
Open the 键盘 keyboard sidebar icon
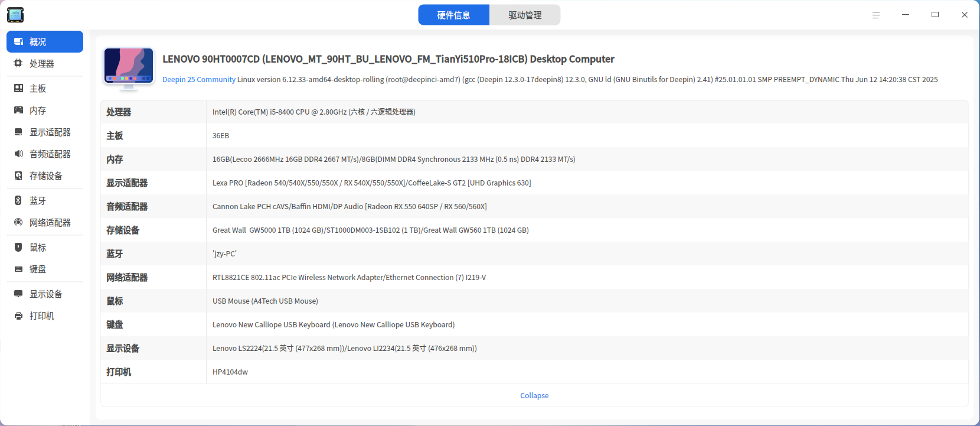click(x=18, y=269)
